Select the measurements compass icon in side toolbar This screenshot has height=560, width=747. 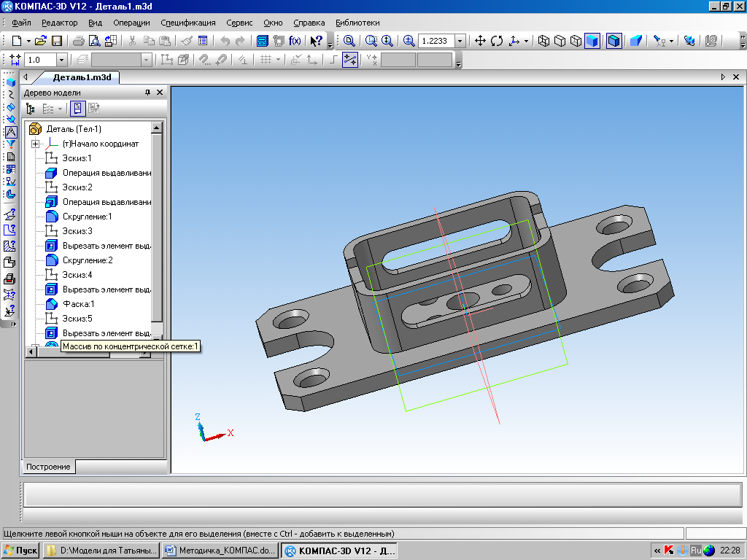click(10, 132)
